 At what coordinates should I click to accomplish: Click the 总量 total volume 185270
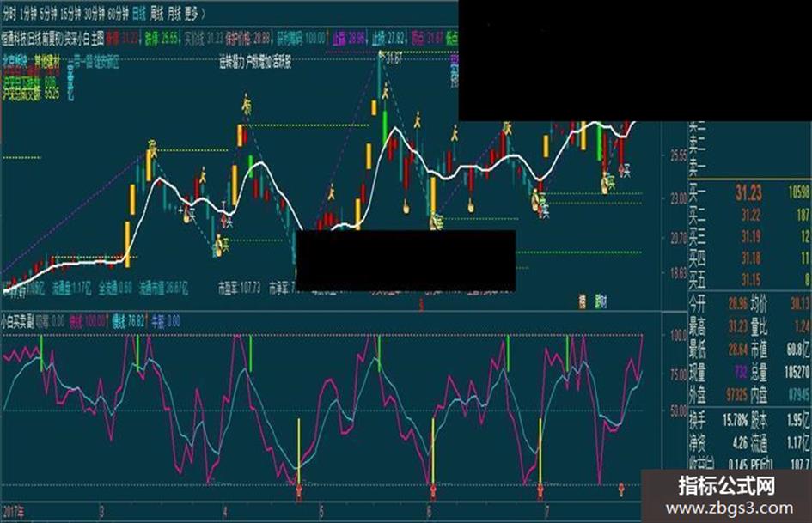797,372
